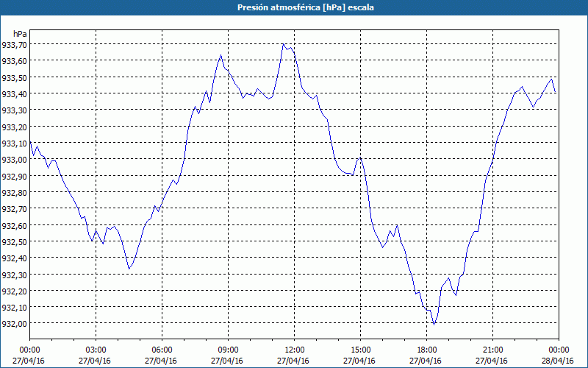This screenshot has height=368, width=588.
Task: Select the 09:00 time label
Action: [228, 350]
